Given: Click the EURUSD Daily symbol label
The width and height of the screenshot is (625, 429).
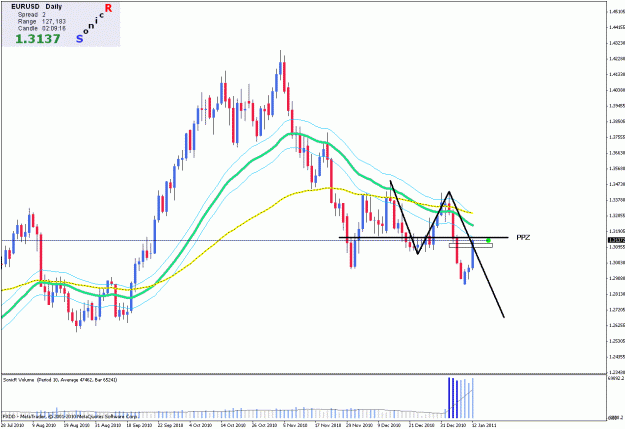Looking at the screenshot, I should click(37, 7).
